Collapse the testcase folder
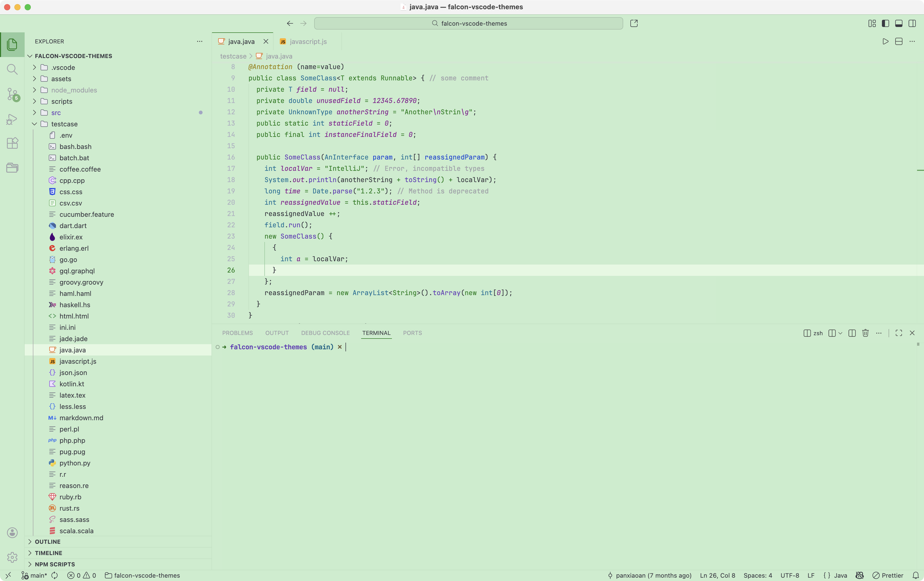The width and height of the screenshot is (924, 581). pyautogui.click(x=64, y=124)
